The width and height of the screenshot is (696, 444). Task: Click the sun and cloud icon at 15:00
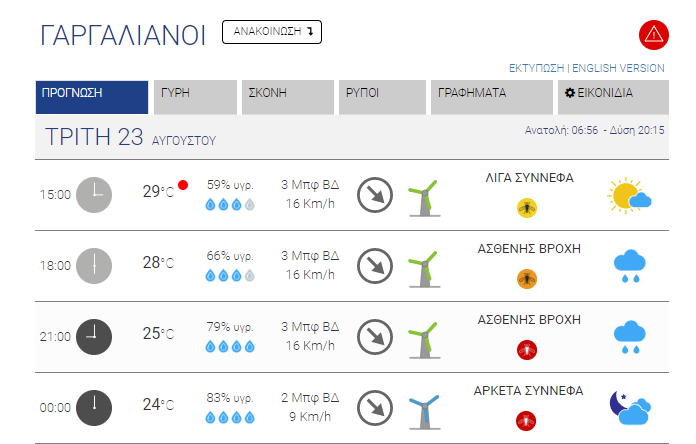[629, 196]
